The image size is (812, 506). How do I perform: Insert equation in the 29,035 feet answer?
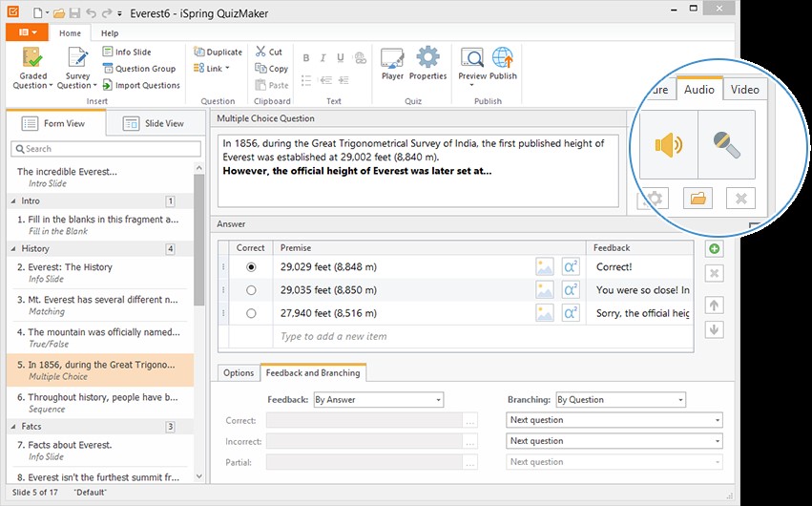point(571,290)
